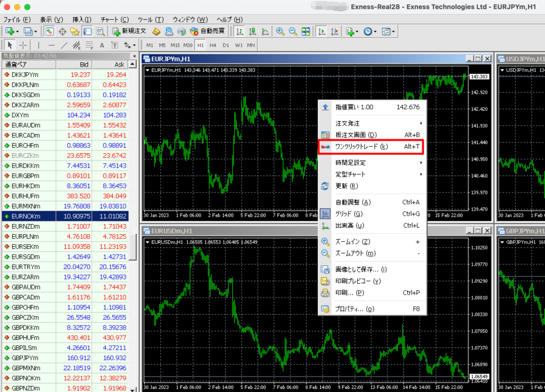Select 指値買い 1.00 buy limit entry
The width and height of the screenshot is (545, 392).
click(372, 107)
